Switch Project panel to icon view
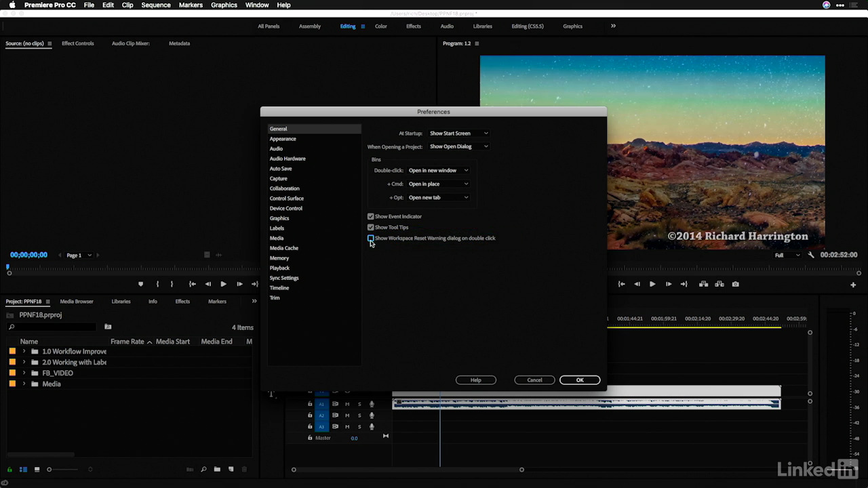868x488 pixels. pos(37,469)
